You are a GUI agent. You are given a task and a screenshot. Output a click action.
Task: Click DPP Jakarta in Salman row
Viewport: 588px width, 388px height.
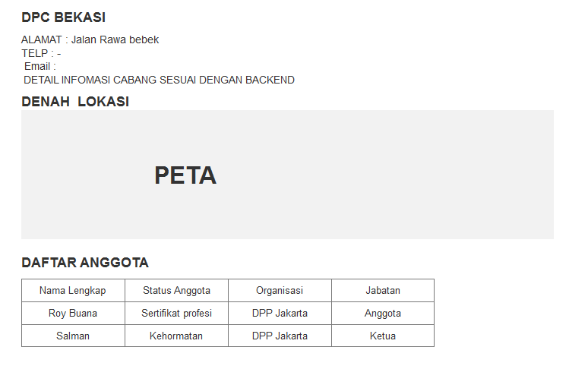[280, 336]
